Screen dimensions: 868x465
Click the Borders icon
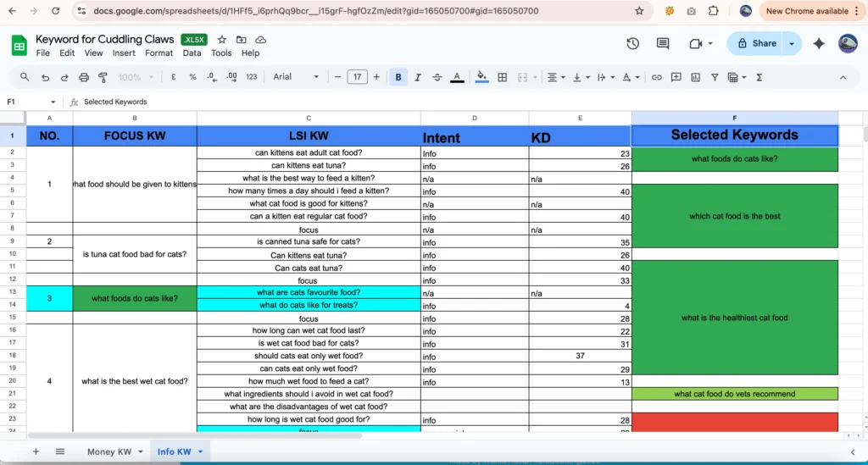tap(502, 77)
